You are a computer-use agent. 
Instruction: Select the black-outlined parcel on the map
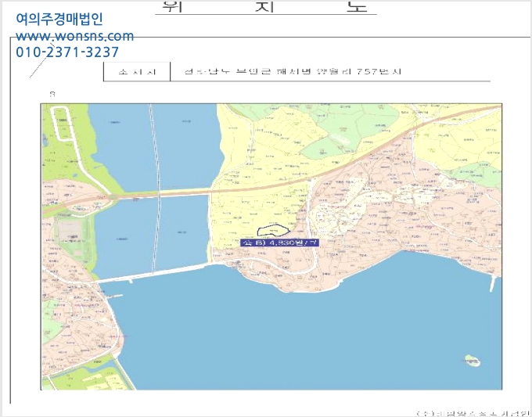273,231
